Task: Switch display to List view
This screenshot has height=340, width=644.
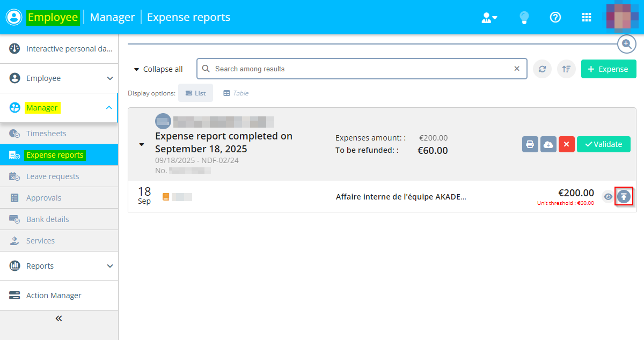Action: tap(195, 93)
